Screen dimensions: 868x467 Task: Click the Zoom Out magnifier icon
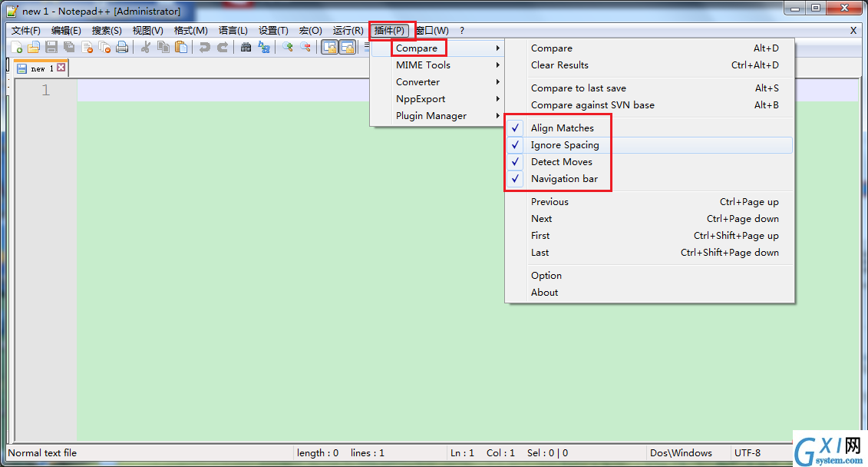(x=305, y=48)
